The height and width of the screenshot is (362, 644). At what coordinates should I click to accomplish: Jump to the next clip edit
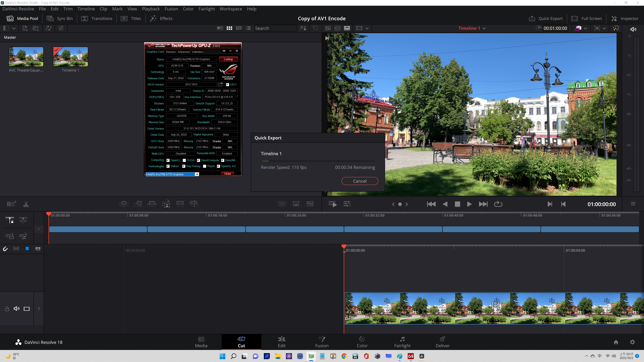[483, 204]
